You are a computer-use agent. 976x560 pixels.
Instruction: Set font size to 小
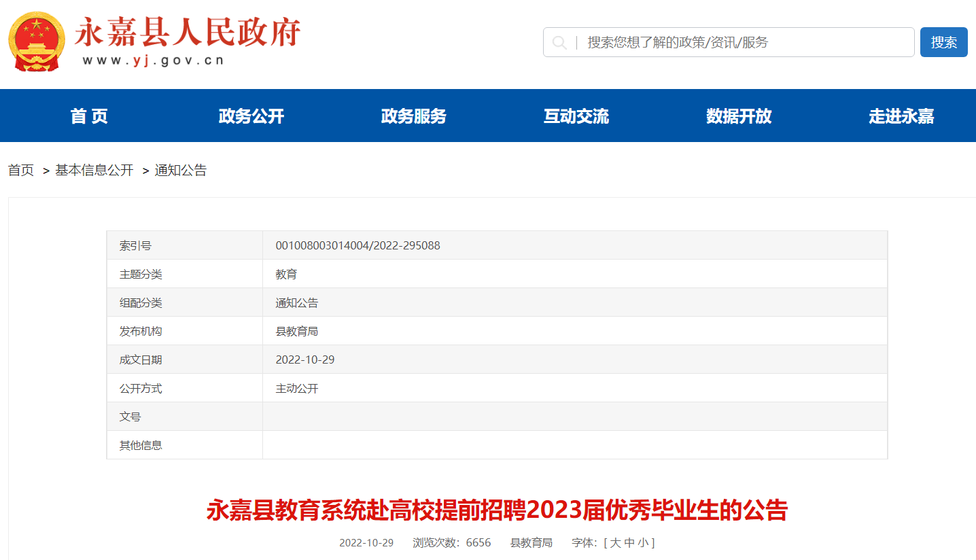click(642, 543)
